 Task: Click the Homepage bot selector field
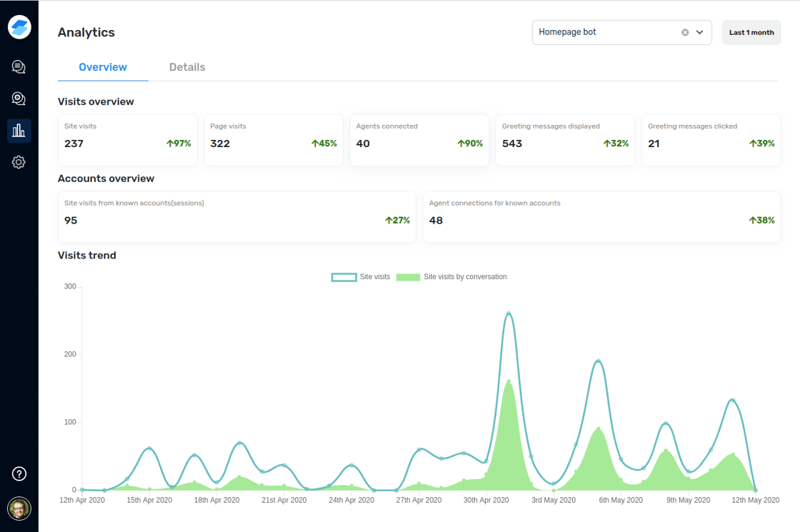(x=621, y=32)
